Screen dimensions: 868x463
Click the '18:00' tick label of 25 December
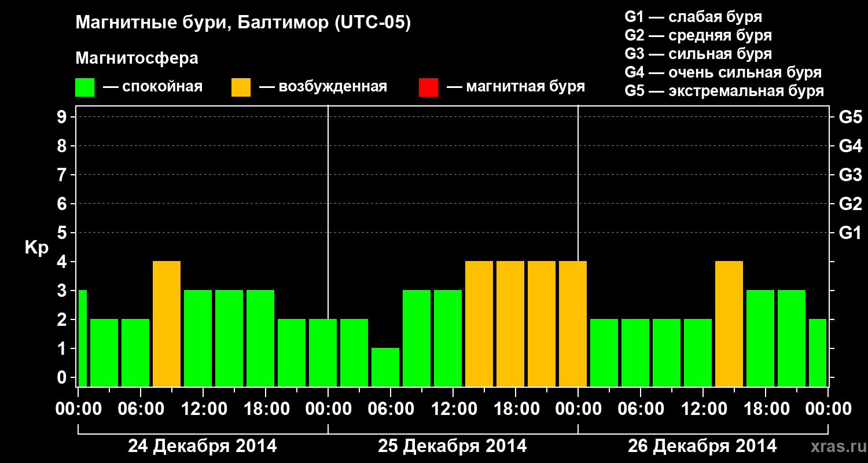click(x=516, y=409)
